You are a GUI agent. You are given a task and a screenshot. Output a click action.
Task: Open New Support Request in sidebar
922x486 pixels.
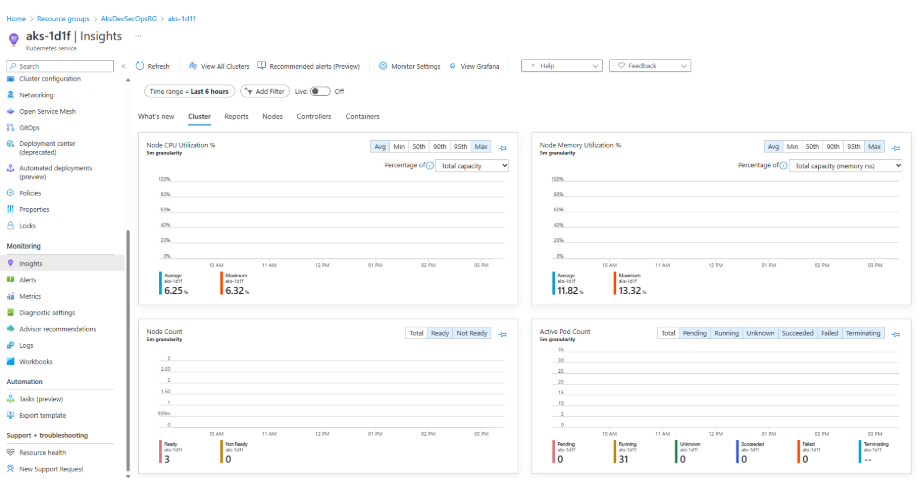pyautogui.click(x=51, y=469)
